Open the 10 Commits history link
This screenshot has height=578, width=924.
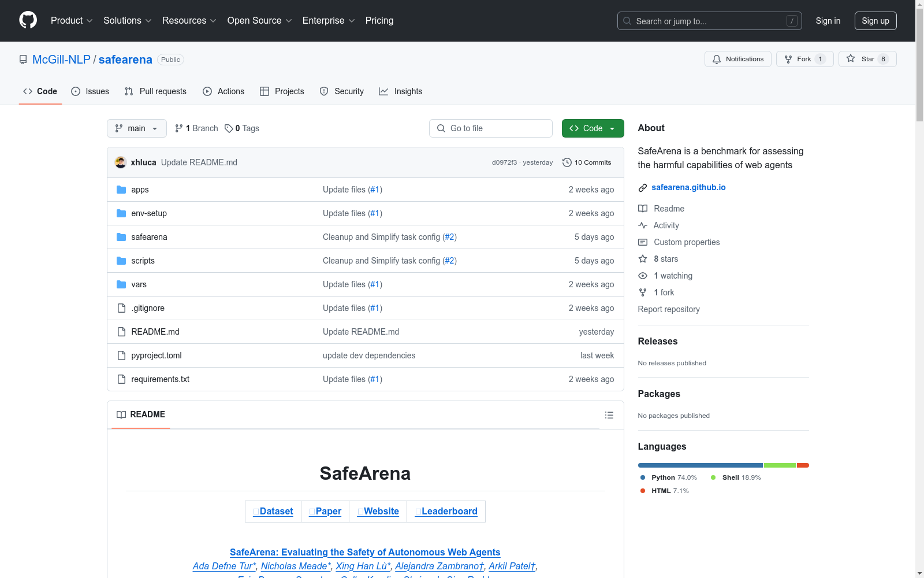(x=587, y=162)
